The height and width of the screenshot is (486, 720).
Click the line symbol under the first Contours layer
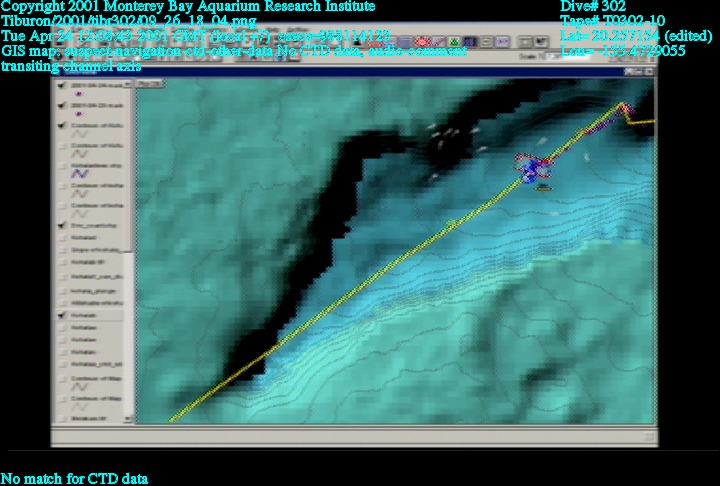click(80, 135)
